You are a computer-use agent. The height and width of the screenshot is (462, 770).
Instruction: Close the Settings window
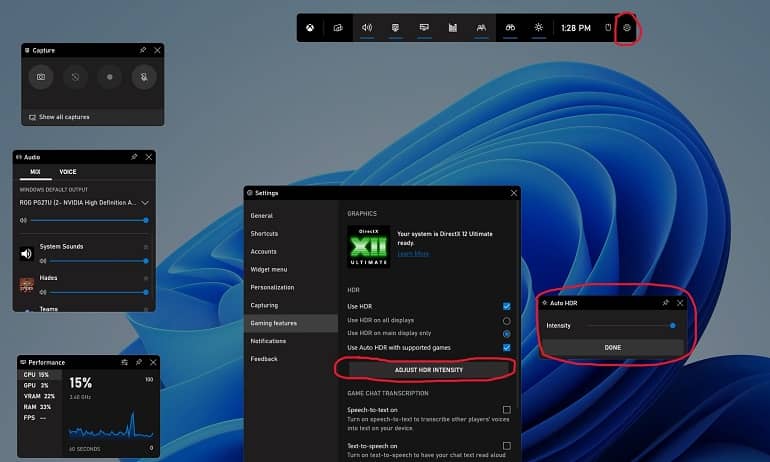514,193
